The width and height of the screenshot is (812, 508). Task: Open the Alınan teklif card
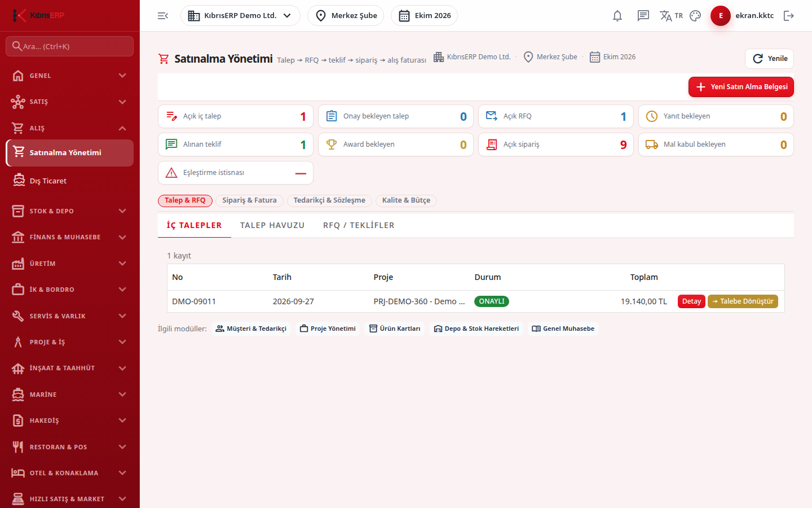coord(236,144)
